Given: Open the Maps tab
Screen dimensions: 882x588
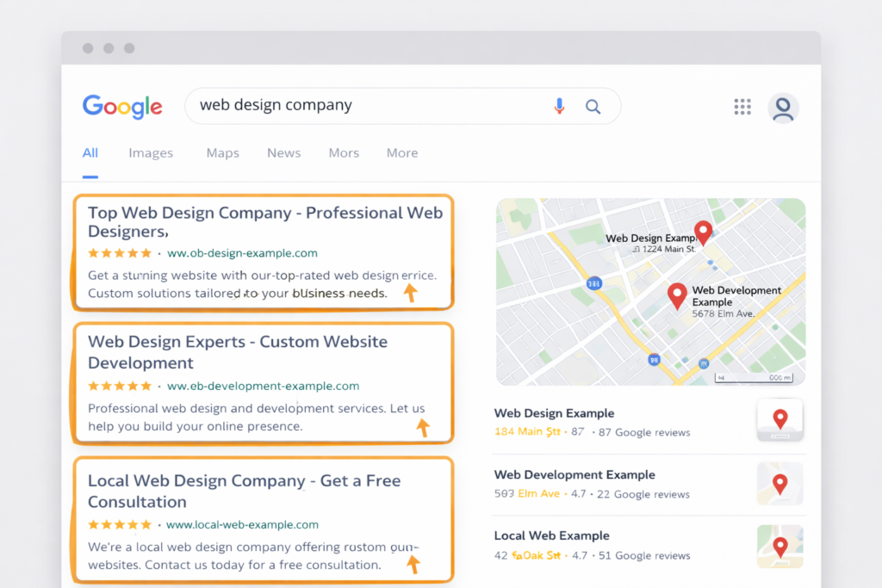Looking at the screenshot, I should [x=222, y=152].
